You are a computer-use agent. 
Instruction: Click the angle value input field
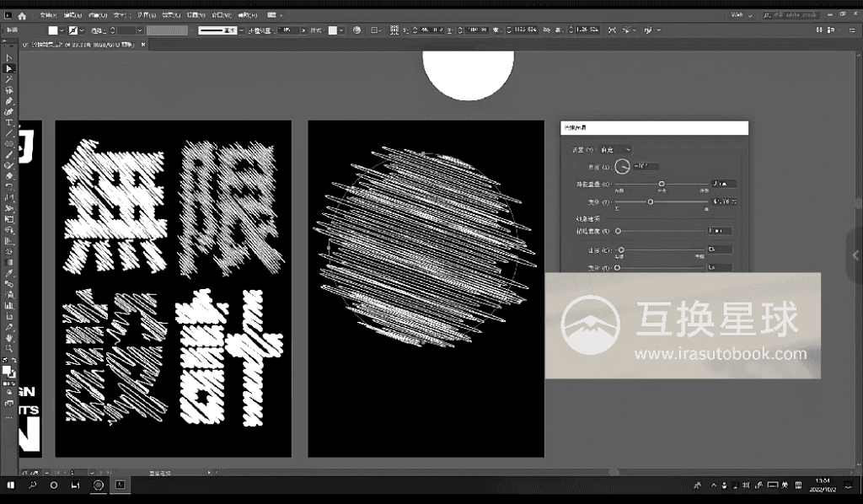click(x=645, y=166)
